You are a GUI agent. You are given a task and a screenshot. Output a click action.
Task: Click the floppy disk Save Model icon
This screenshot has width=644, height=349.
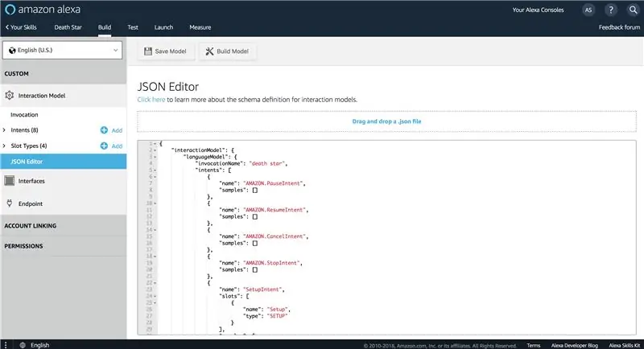click(148, 51)
